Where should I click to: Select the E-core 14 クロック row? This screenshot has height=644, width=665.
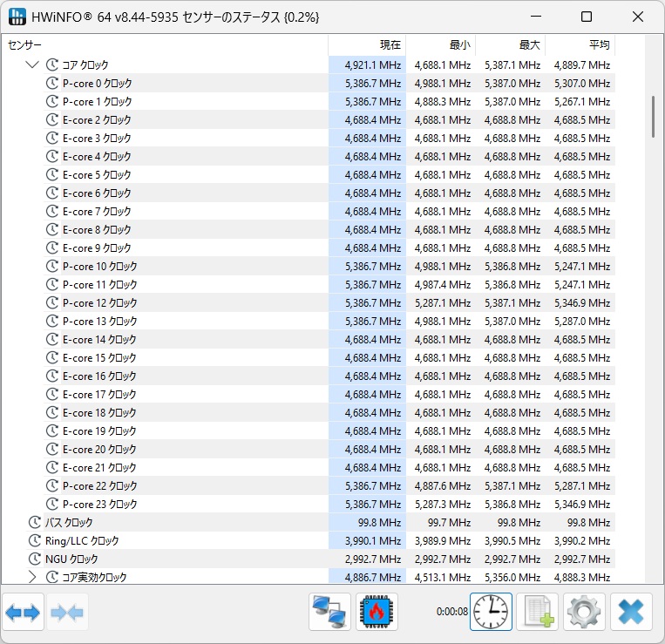coord(329,339)
